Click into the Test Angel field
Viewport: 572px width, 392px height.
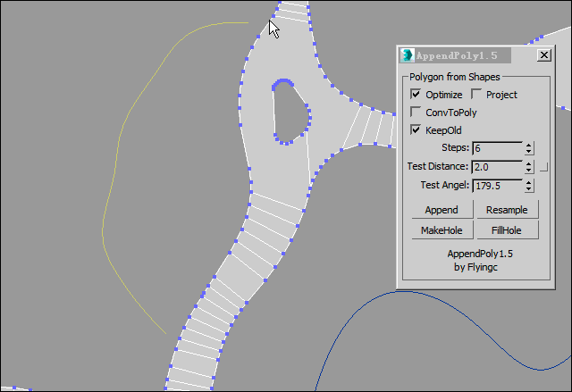pos(498,186)
